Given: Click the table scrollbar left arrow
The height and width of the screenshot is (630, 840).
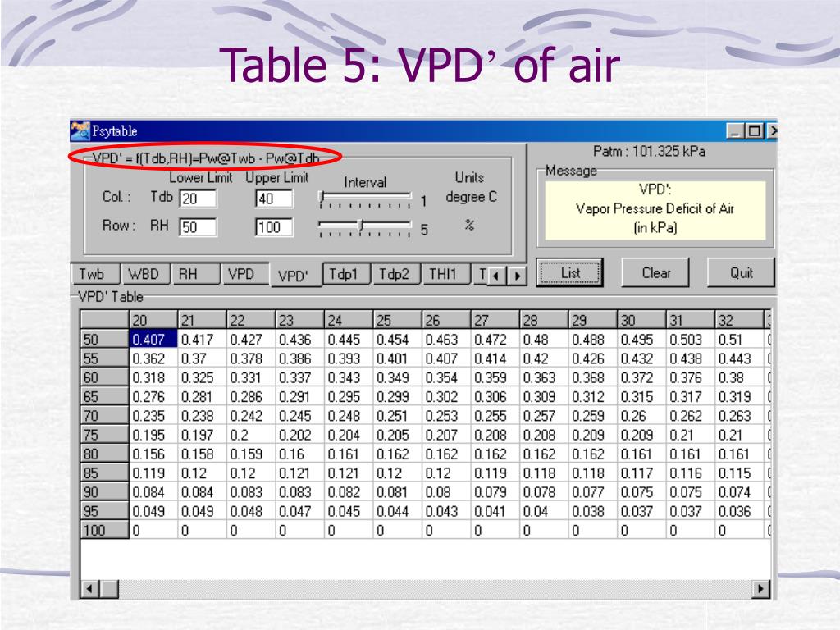Looking at the screenshot, I should point(89,589).
